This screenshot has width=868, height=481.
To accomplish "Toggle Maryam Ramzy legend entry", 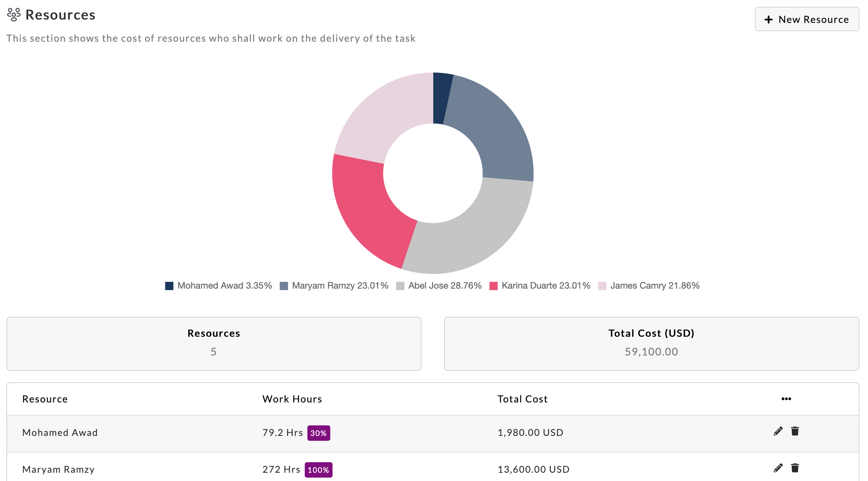I will [340, 286].
